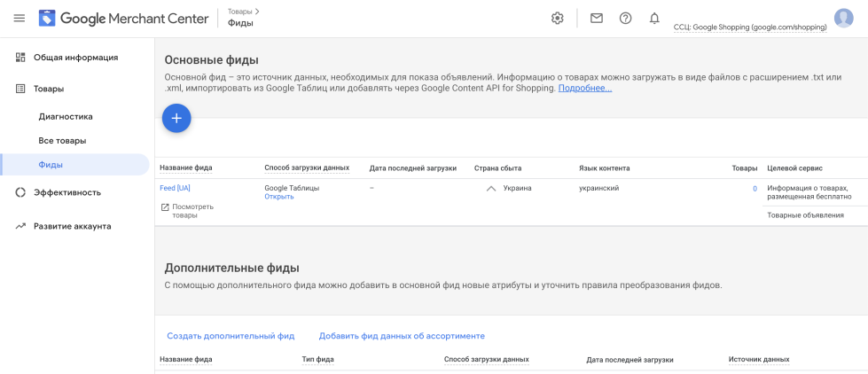This screenshot has height=374, width=868.
Task: Click the Подробнее learn more link
Action: click(585, 88)
